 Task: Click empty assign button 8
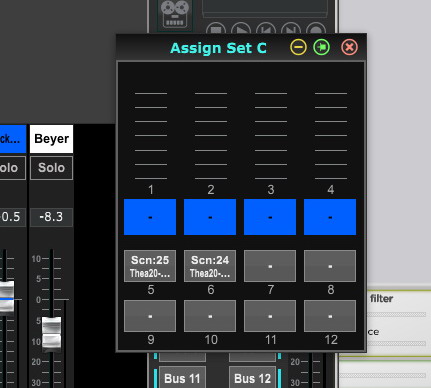click(x=330, y=266)
